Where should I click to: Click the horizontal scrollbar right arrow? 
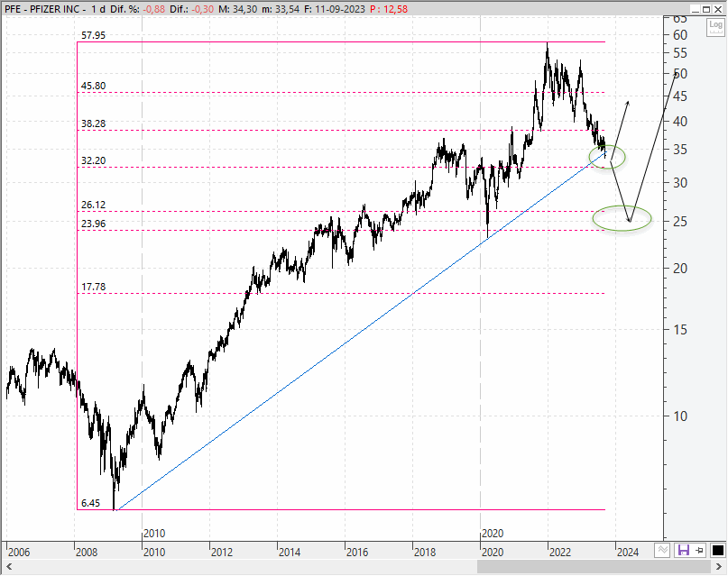click(719, 567)
